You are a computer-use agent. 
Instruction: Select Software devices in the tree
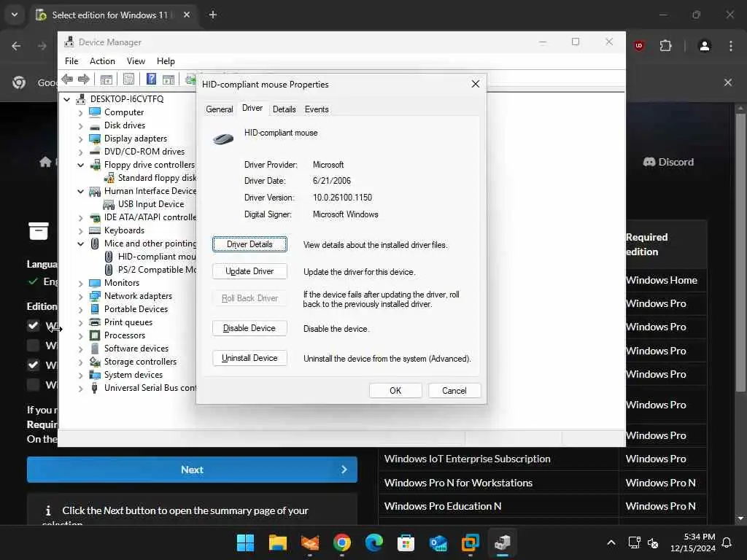tap(136, 349)
